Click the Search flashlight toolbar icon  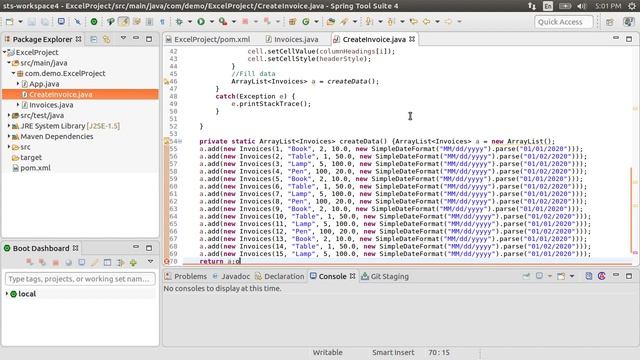tap(344, 22)
